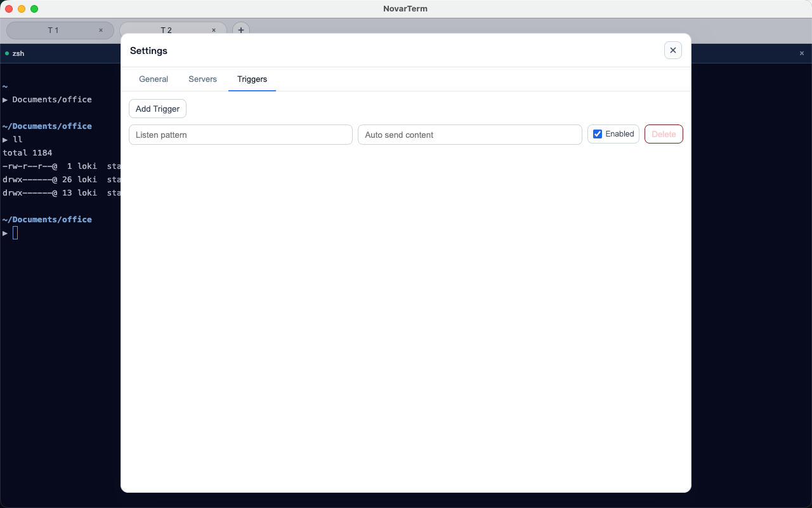Select the Triggers tab

tap(252, 79)
